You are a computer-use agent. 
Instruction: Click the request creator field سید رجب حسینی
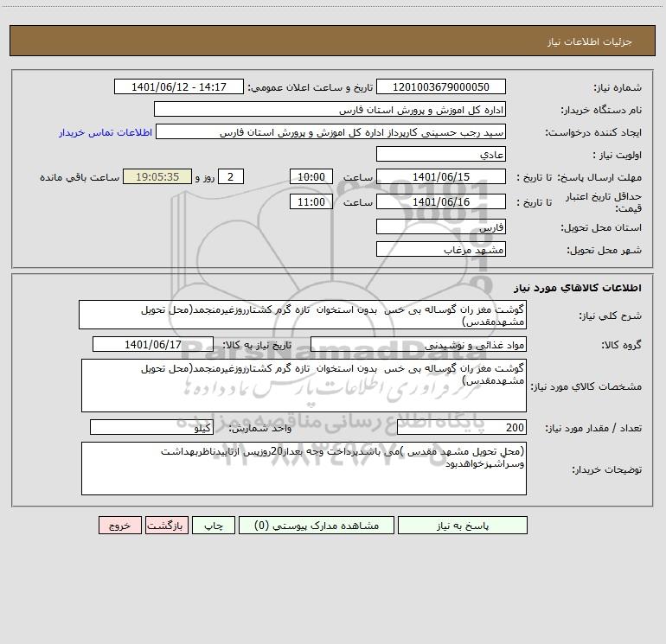point(331,131)
